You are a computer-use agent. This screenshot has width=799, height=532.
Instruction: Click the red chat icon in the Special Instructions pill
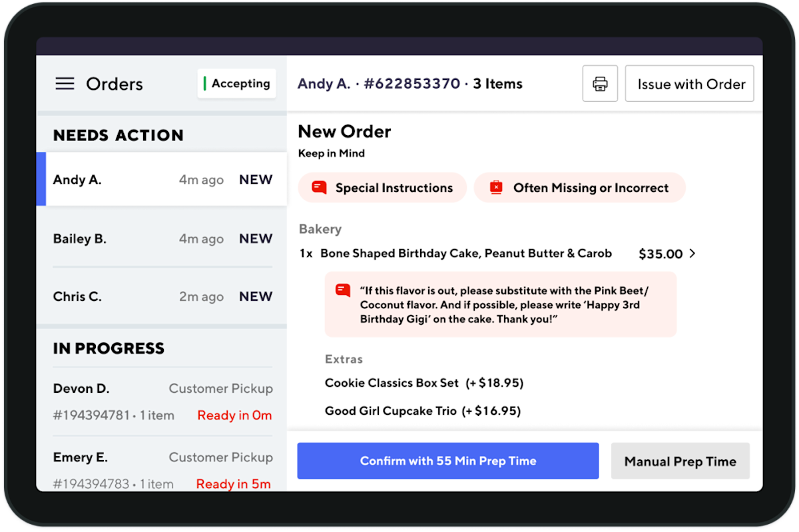(x=320, y=188)
